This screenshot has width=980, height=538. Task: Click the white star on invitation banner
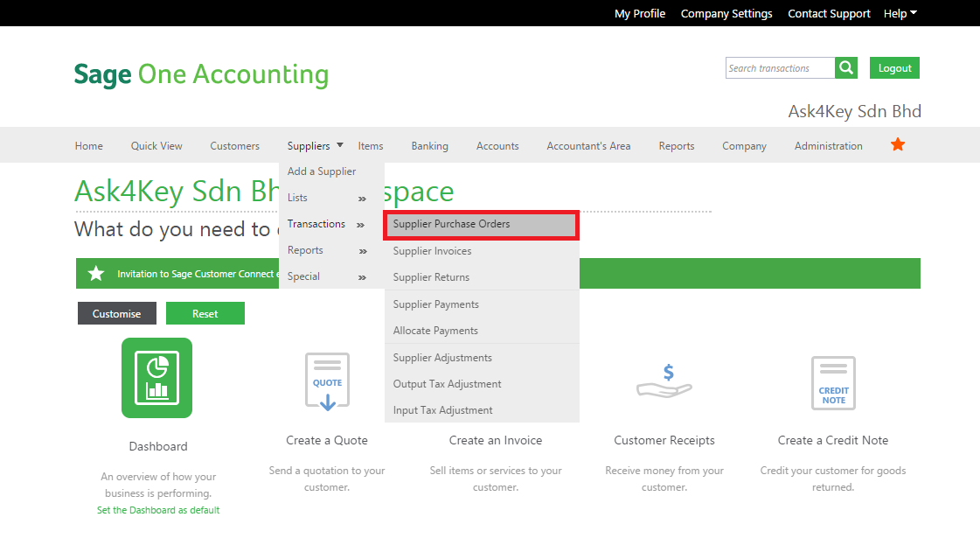tap(95, 274)
